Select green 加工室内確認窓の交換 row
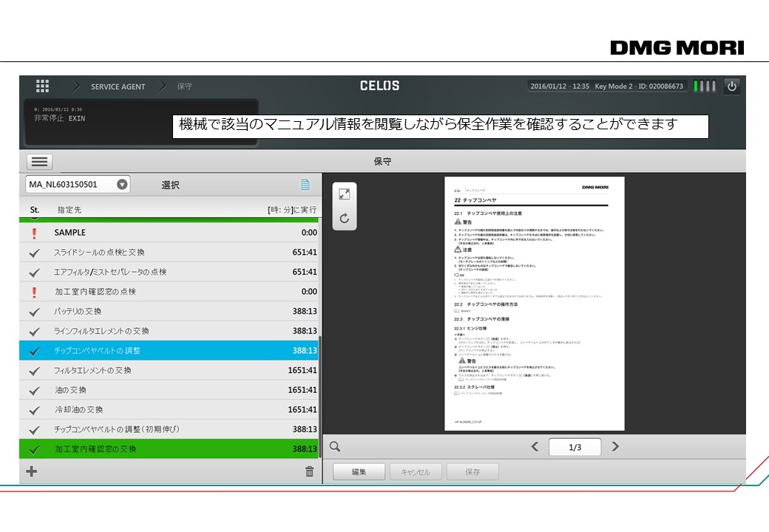Viewport: 769px width, 532px height. [x=169, y=449]
